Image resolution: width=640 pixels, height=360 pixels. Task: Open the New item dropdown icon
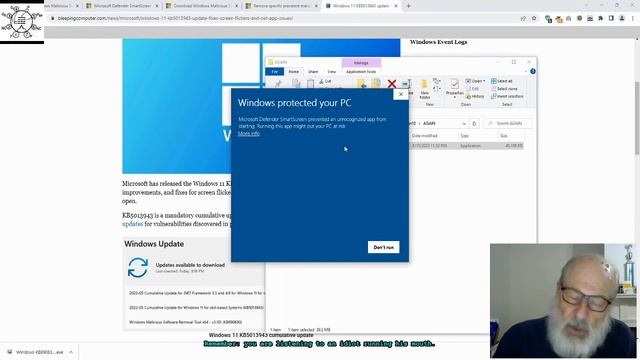click(436, 81)
